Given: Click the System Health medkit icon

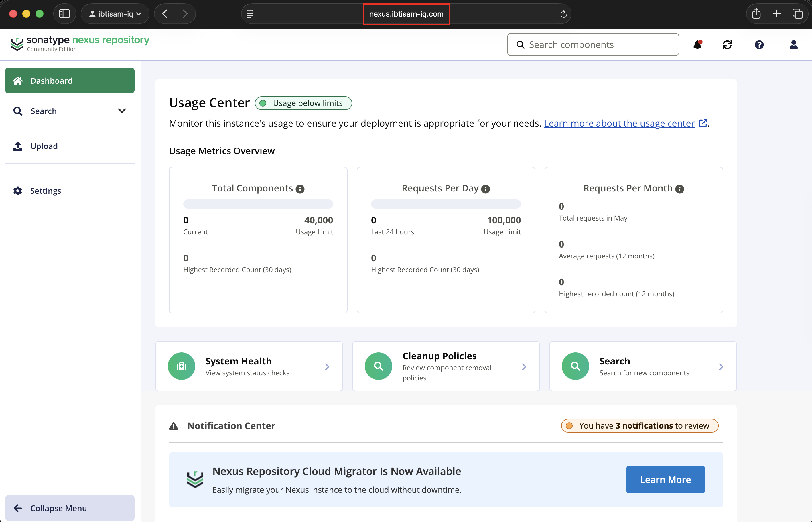Looking at the screenshot, I should [181, 366].
